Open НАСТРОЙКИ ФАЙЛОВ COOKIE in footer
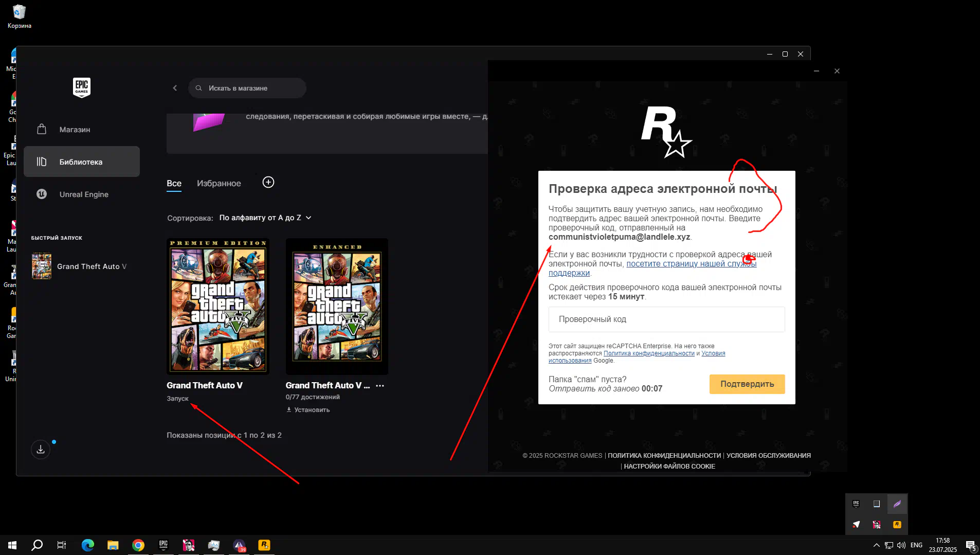 point(669,466)
